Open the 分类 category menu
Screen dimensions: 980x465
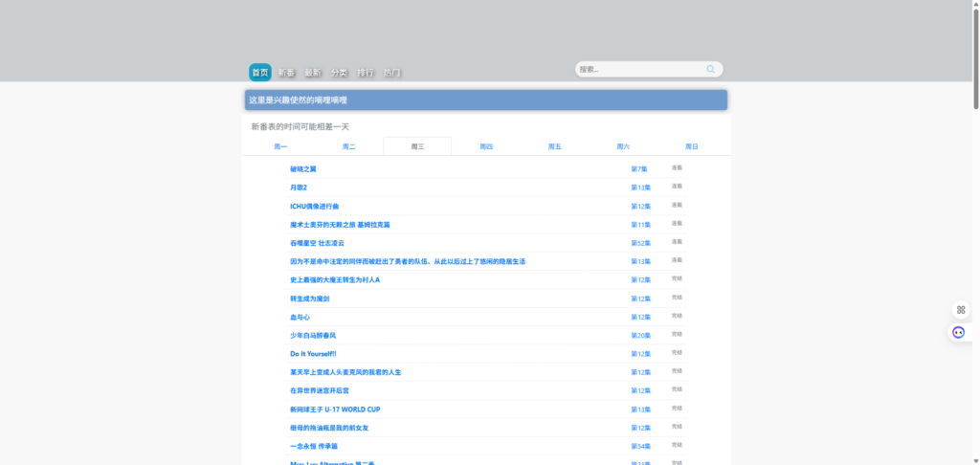339,73
